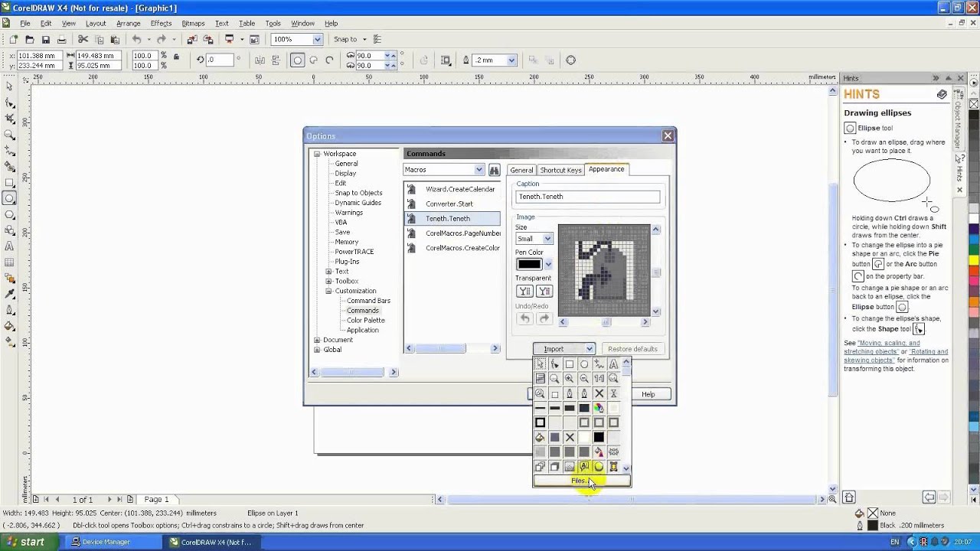Click the binoculars search icon beside Macros
Viewport: 980px width, 551px height.
494,170
